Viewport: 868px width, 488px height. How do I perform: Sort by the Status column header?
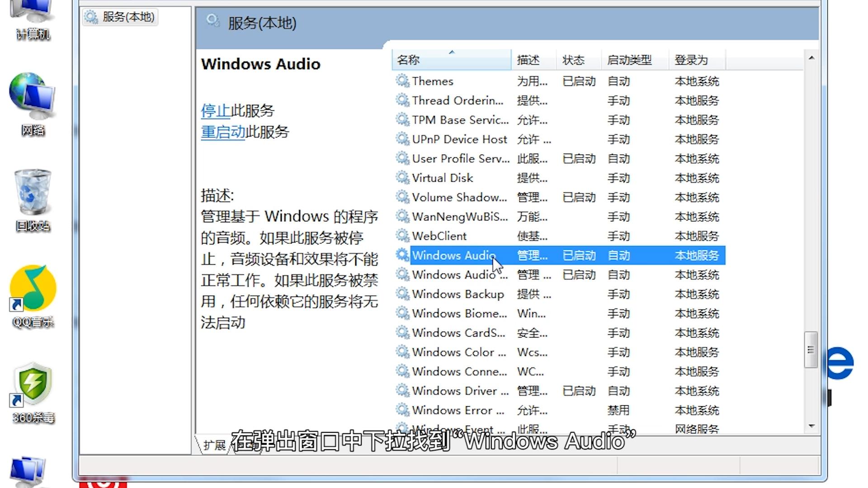(x=574, y=60)
